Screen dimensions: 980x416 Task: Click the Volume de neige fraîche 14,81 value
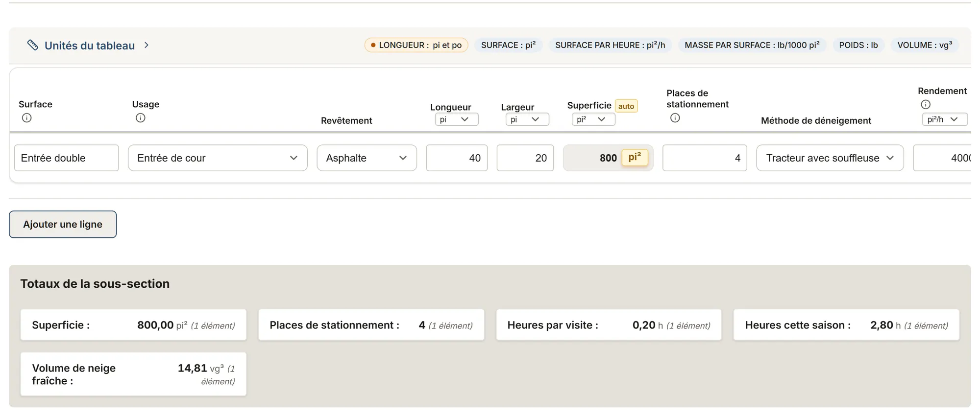(x=193, y=368)
